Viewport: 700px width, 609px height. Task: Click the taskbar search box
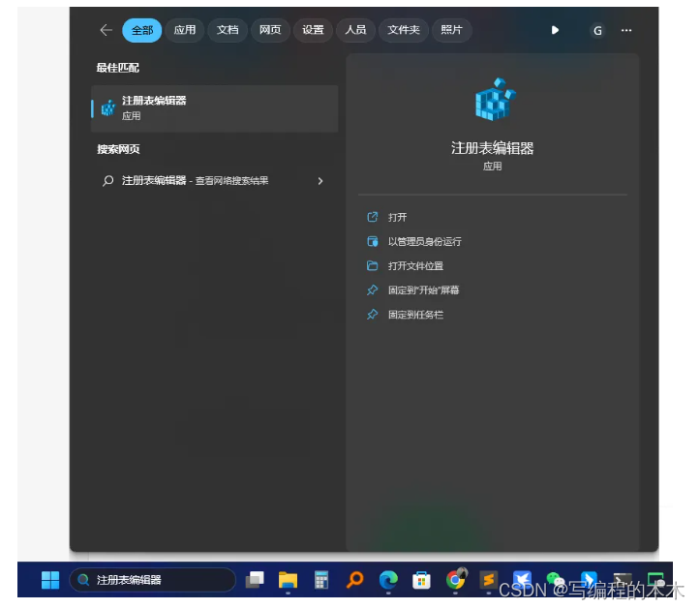pos(153,580)
